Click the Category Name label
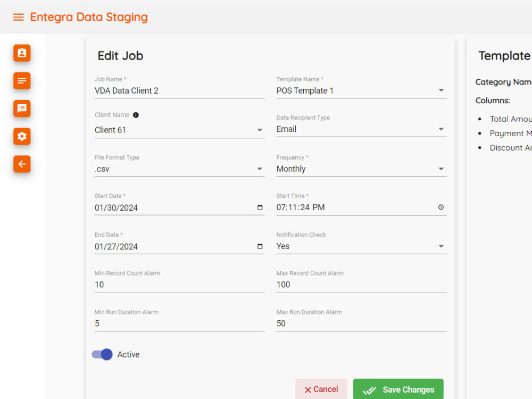532x399 pixels. click(x=503, y=82)
